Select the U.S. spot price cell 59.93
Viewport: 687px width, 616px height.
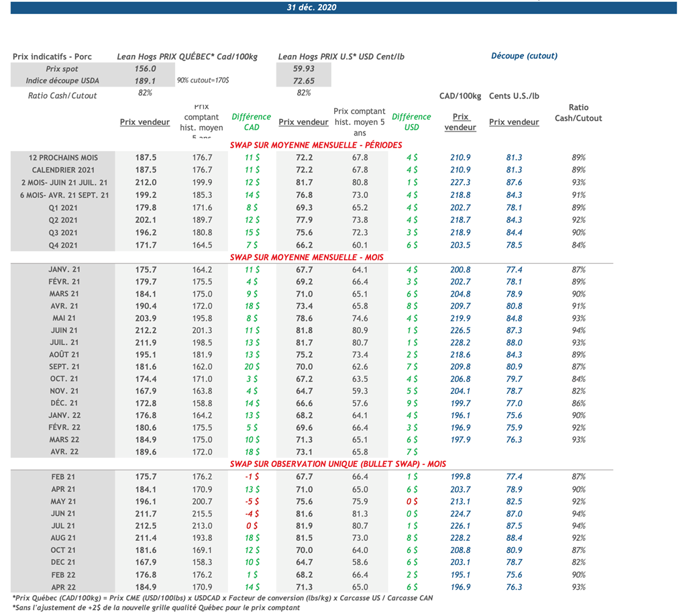coord(304,68)
